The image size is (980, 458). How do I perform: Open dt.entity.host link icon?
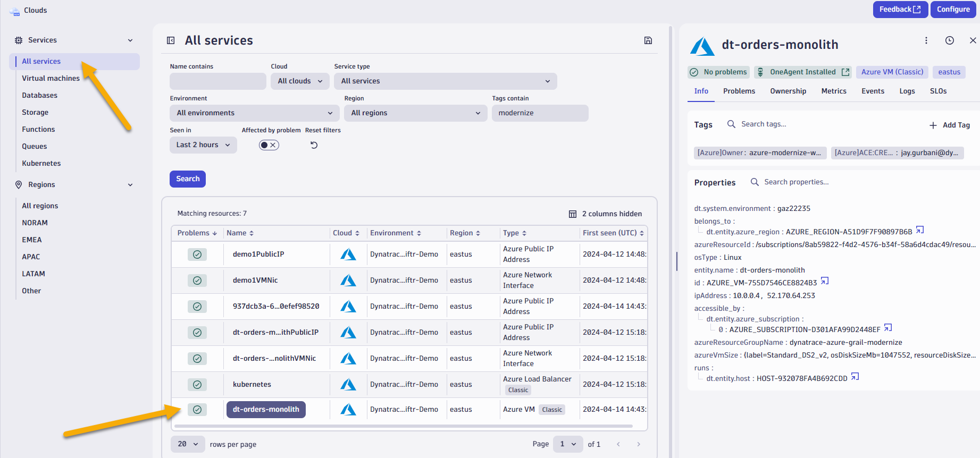pos(855,377)
